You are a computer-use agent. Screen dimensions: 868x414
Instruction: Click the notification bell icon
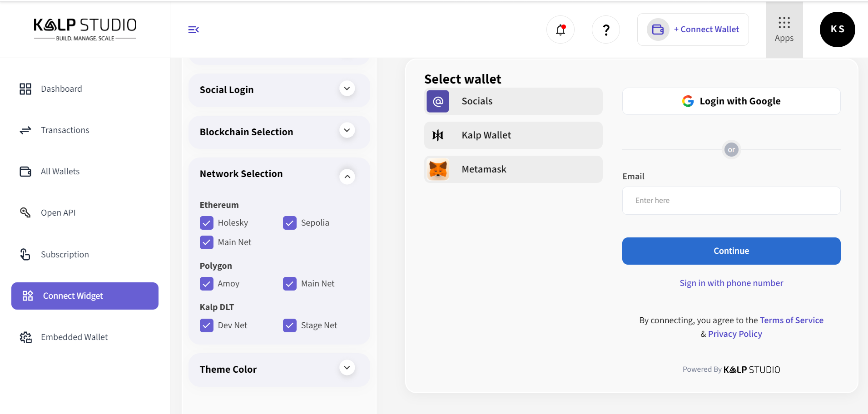click(x=560, y=30)
